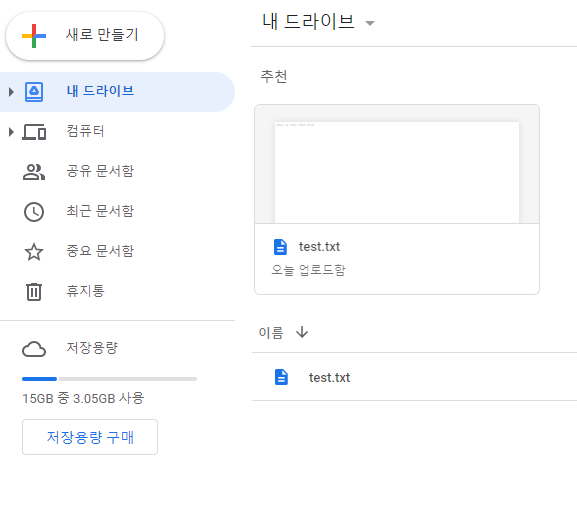Click the 오늘 업로드함 caption
This screenshot has width=577, height=524.
click(x=308, y=270)
